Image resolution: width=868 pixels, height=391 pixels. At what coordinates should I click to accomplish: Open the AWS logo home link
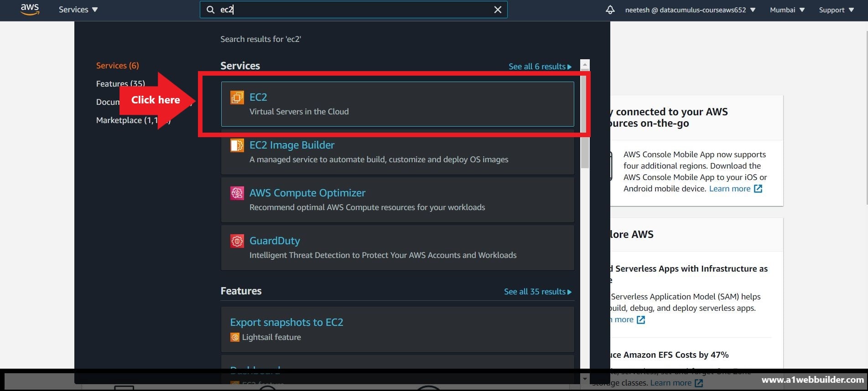click(x=30, y=10)
